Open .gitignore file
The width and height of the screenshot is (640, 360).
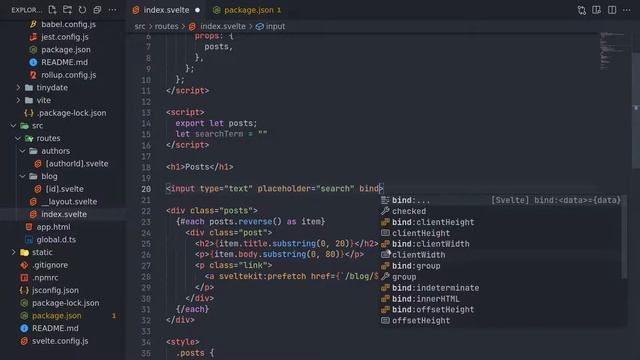50,265
